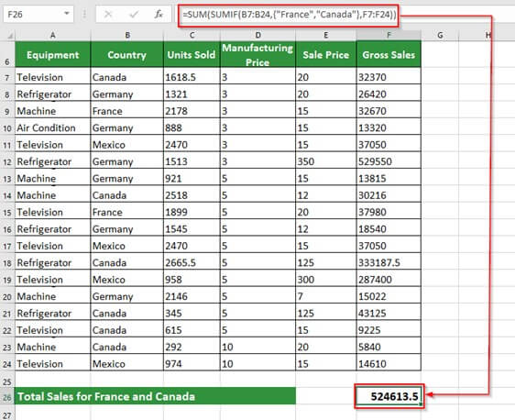Select gross sales 15022

pyautogui.click(x=389, y=296)
